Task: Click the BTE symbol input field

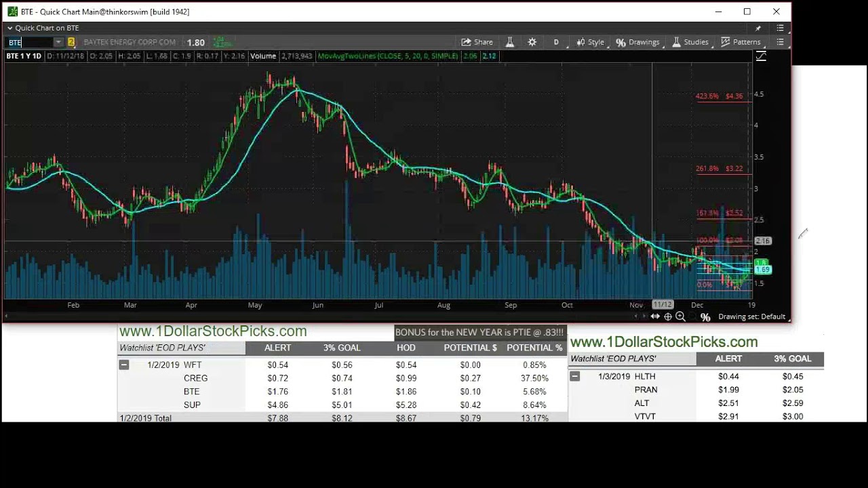Action: pos(29,42)
